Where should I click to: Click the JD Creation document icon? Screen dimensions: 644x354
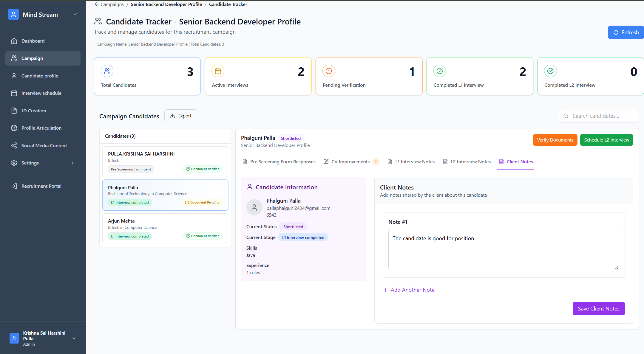(x=14, y=111)
